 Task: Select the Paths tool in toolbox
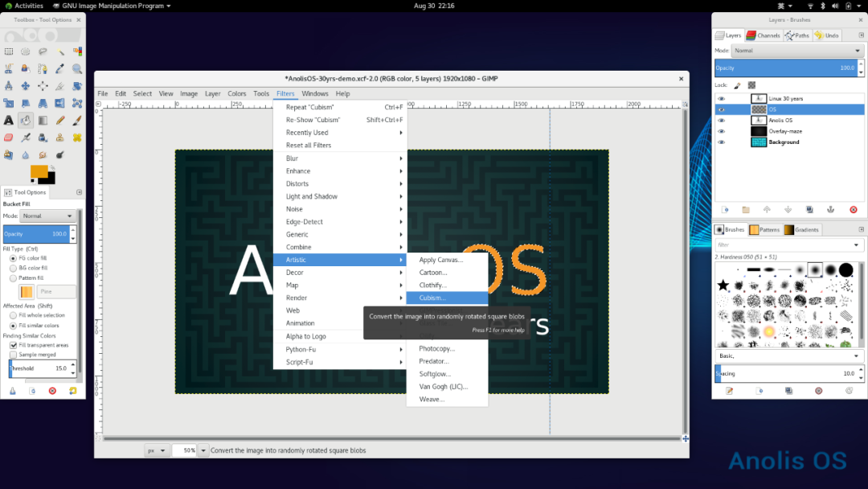pyautogui.click(x=43, y=68)
